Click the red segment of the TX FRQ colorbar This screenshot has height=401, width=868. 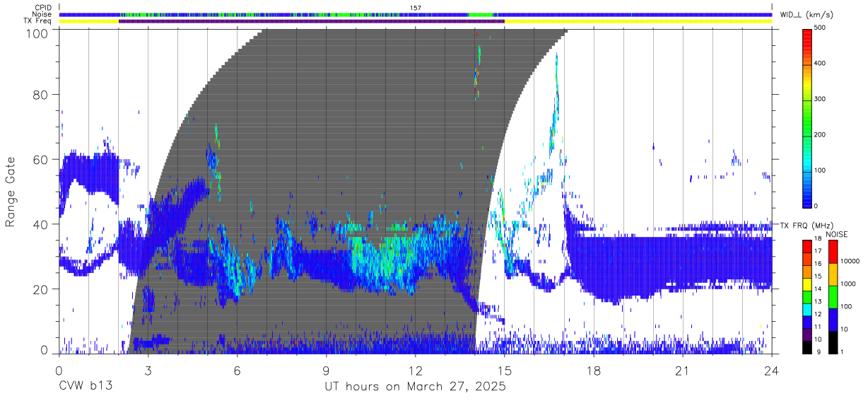pyautogui.click(x=808, y=245)
